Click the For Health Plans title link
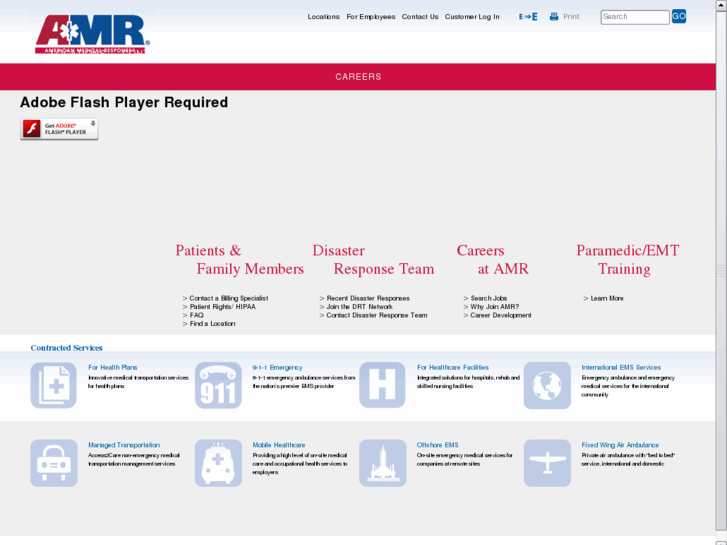This screenshot has width=727, height=545. 113,367
